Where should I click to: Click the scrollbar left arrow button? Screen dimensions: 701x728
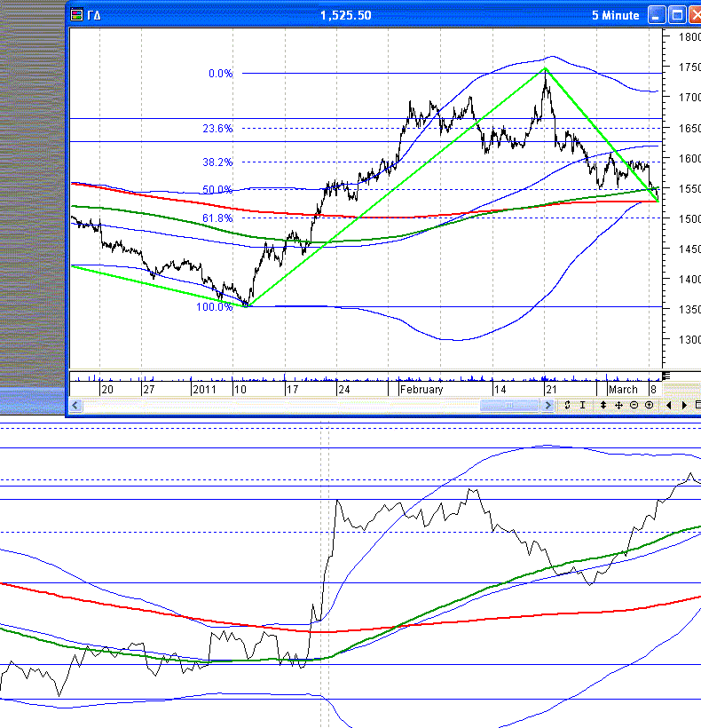(77, 405)
